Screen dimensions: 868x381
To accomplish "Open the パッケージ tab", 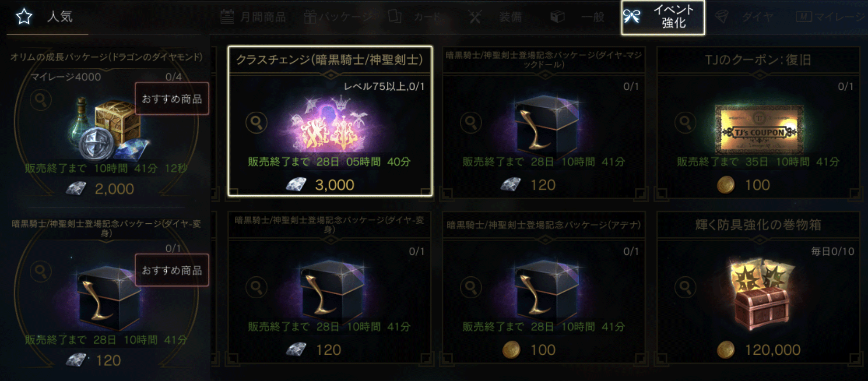I will point(338,17).
